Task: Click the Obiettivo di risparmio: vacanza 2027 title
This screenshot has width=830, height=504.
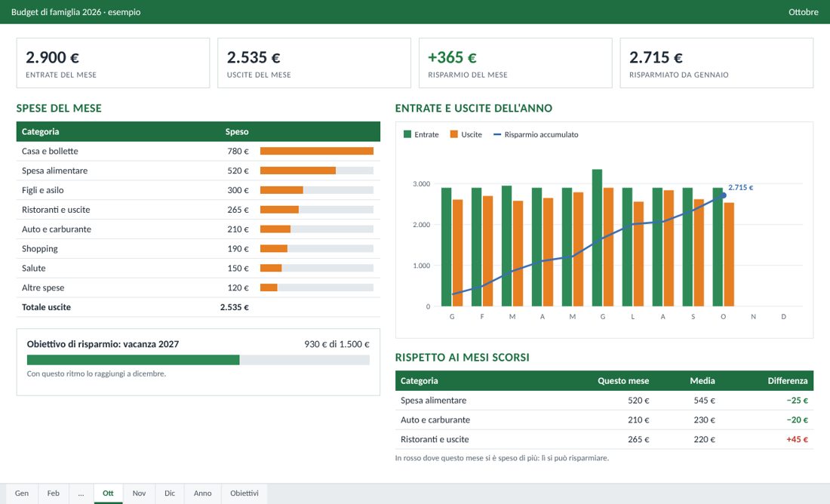Action: 103,344
